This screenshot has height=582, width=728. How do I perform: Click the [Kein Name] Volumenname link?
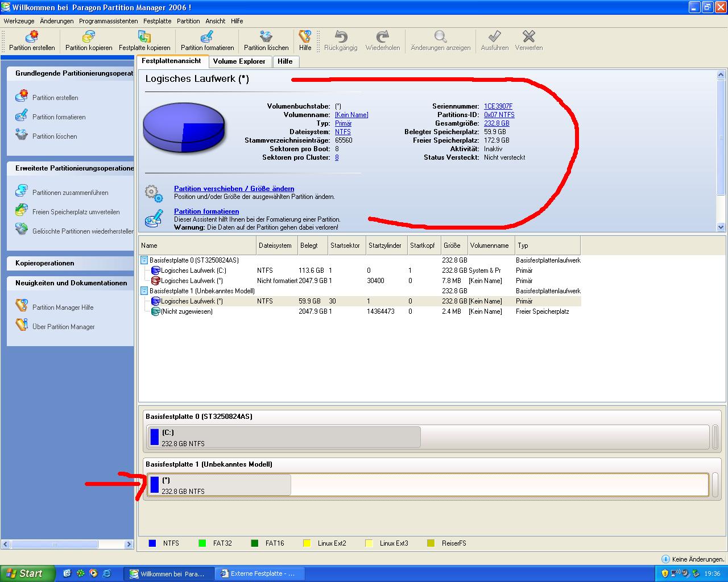coord(351,115)
